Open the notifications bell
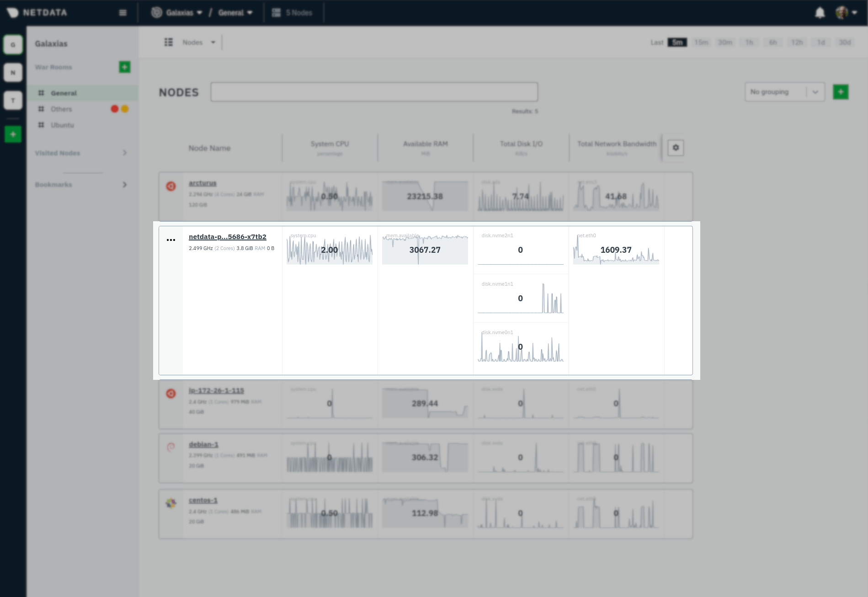 click(820, 13)
